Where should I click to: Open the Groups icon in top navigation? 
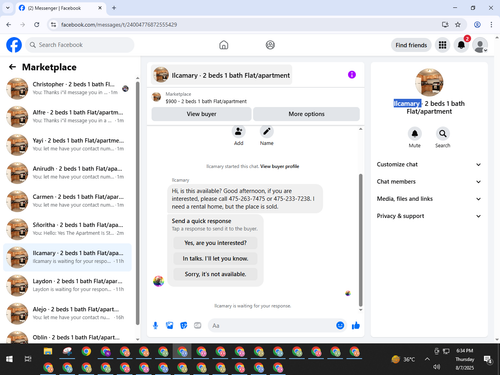(x=270, y=45)
